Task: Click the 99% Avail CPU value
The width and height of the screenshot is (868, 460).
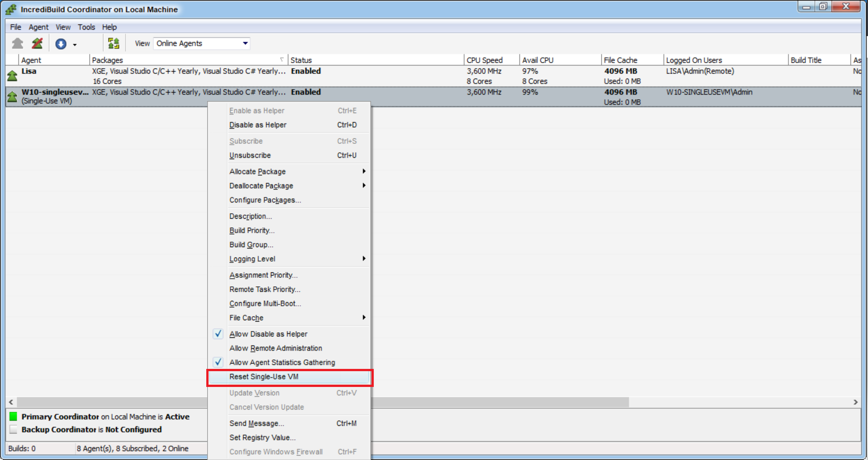Action: (530, 92)
